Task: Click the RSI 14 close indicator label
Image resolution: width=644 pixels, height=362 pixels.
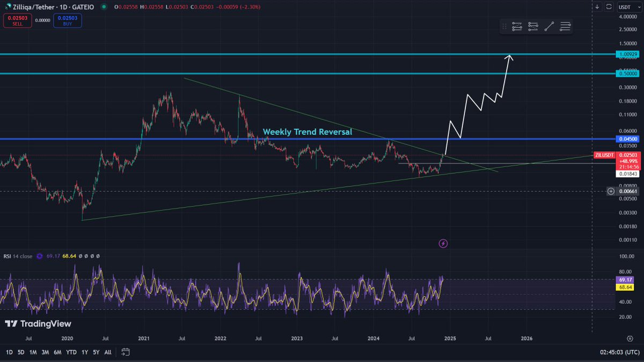Action: coord(17,257)
